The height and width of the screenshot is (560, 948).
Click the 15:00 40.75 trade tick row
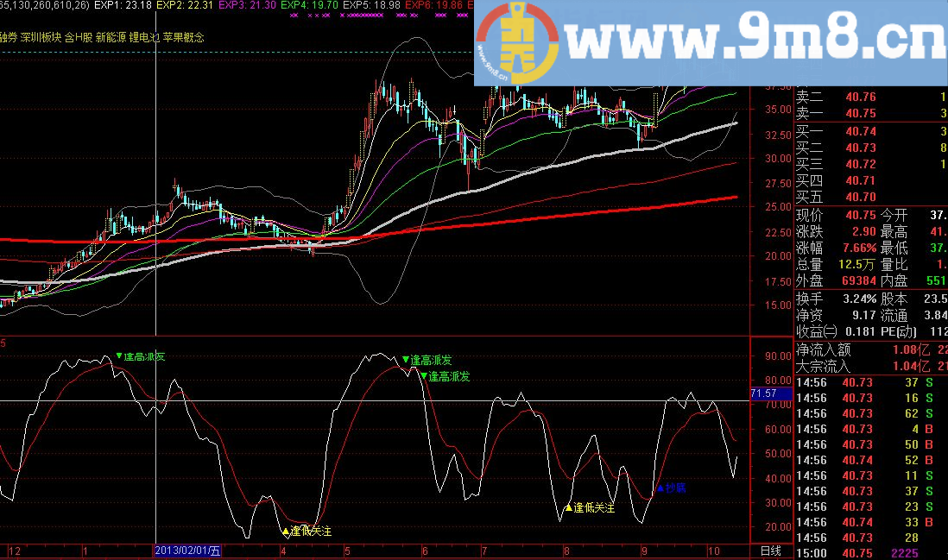(x=870, y=553)
